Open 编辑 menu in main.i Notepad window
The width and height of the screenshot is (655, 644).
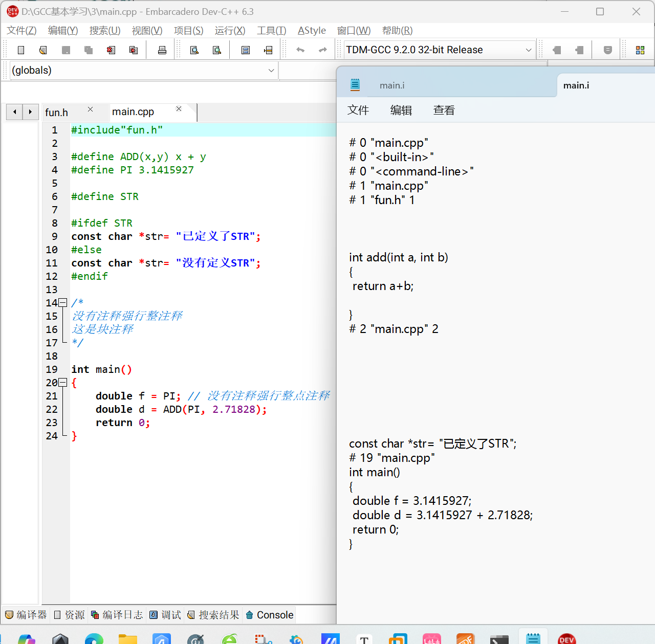401,110
